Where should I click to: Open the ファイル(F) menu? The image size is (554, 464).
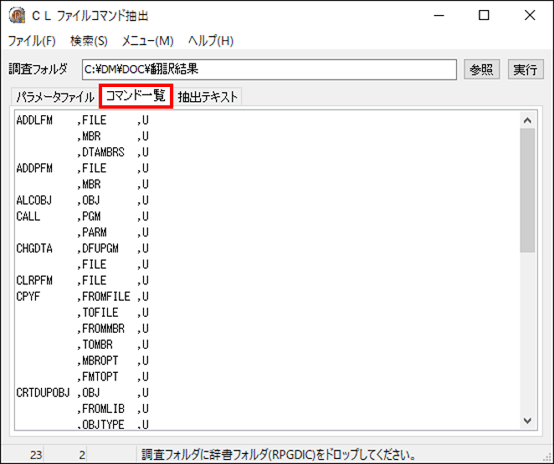point(32,41)
